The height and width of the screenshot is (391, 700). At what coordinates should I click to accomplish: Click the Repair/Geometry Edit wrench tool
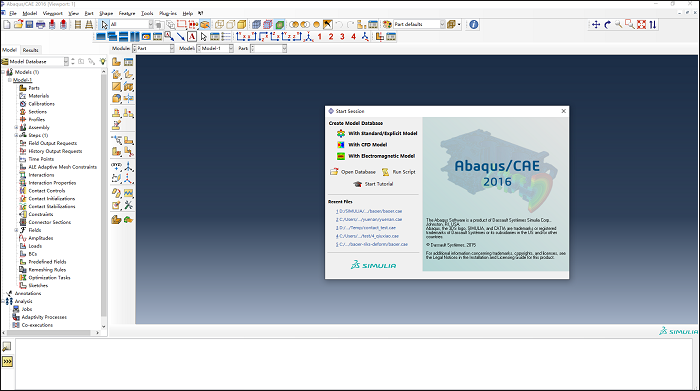click(x=129, y=205)
